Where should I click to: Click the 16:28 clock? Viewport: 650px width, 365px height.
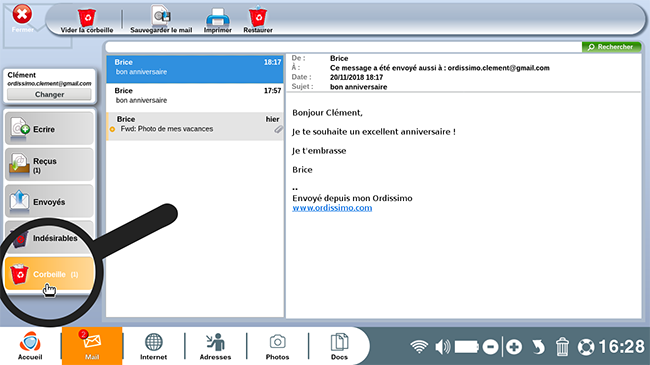point(621,347)
